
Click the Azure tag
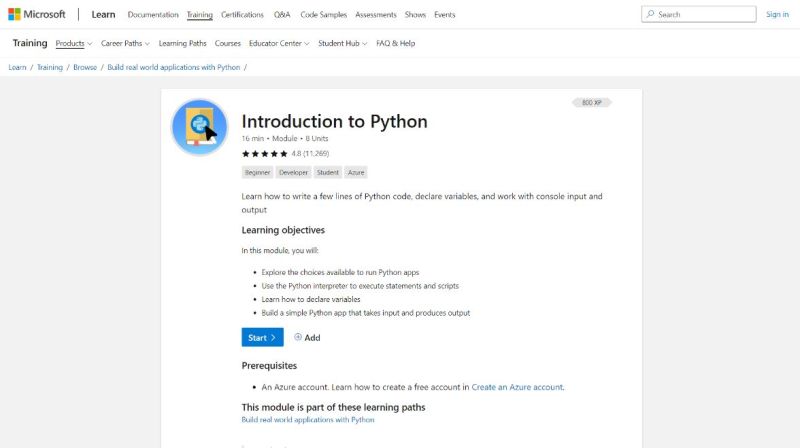click(x=356, y=172)
